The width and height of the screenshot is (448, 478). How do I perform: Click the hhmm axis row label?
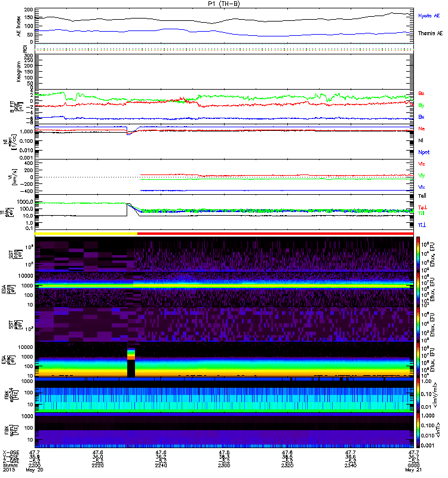10,465
